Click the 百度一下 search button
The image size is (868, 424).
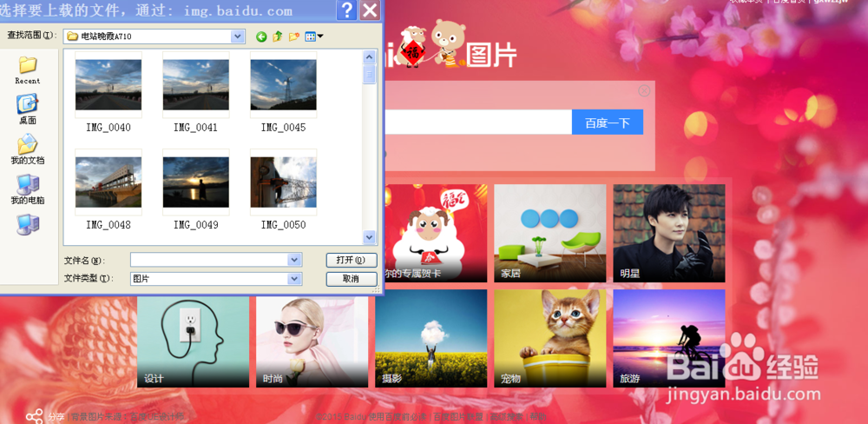coord(608,123)
